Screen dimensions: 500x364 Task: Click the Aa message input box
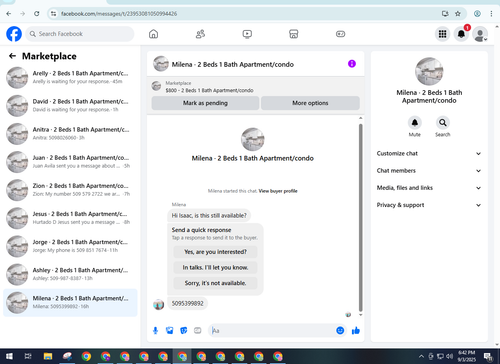coord(273,331)
